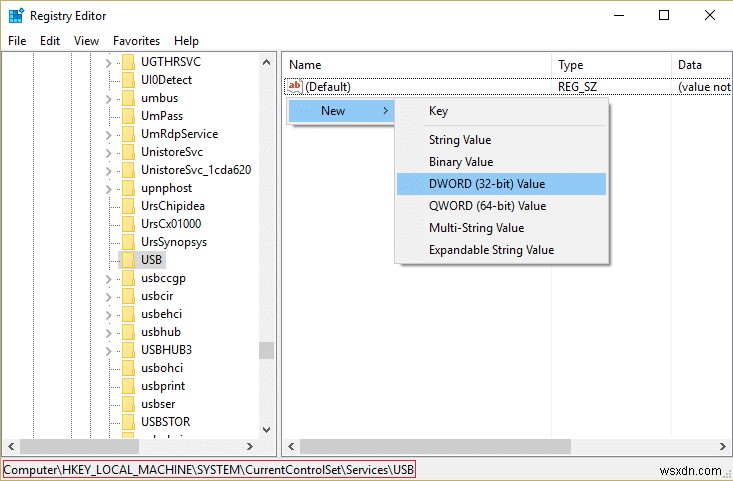The width and height of the screenshot is (733, 481).
Task: Sort by the Data column header
Action: pos(701,65)
